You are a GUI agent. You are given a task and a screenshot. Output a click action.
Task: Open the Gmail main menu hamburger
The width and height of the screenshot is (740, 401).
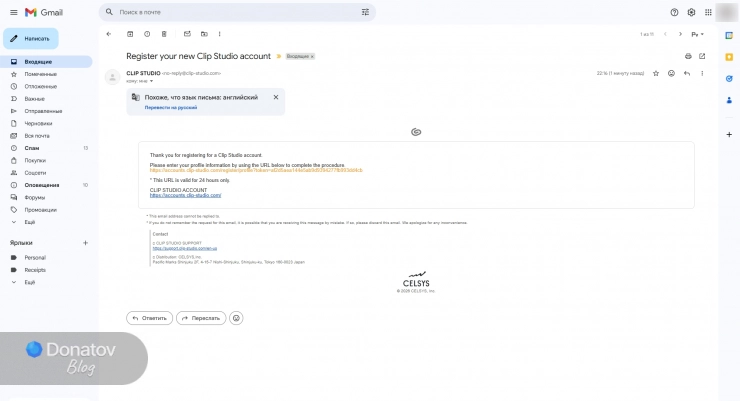click(14, 12)
